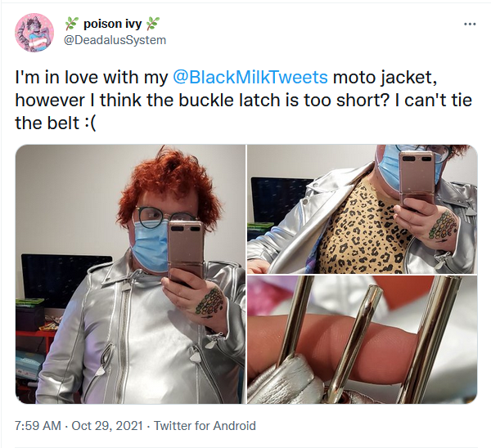Open the @BlackMilkTweets mention link

(250, 77)
